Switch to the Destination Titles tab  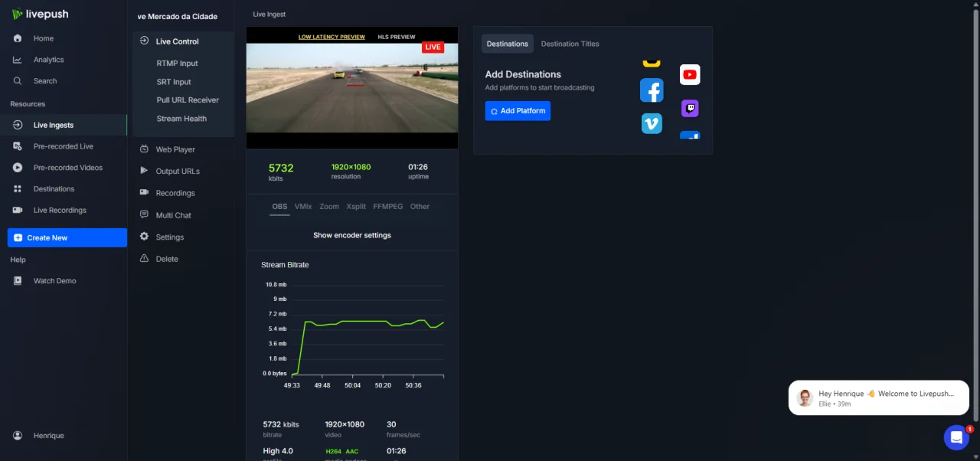[570, 44]
